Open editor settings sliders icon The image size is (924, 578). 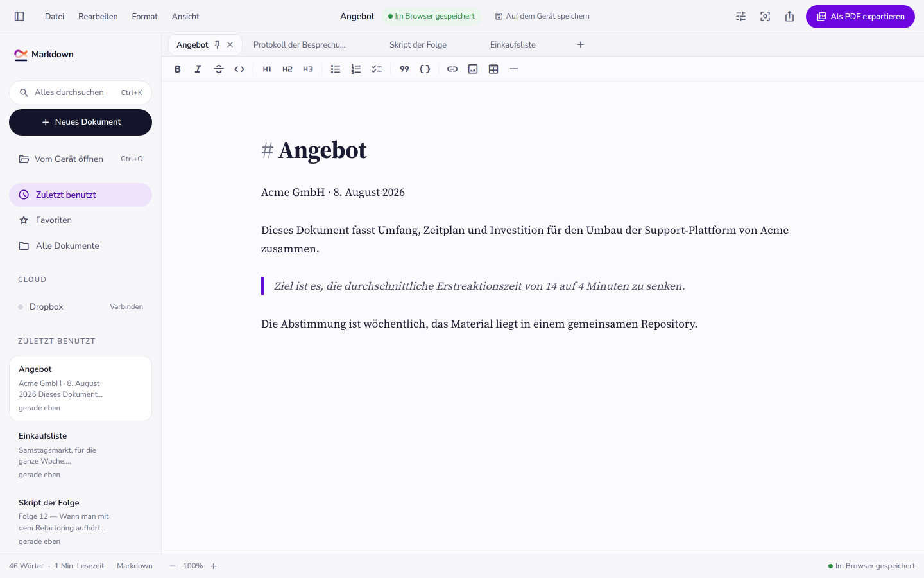pyautogui.click(x=741, y=17)
